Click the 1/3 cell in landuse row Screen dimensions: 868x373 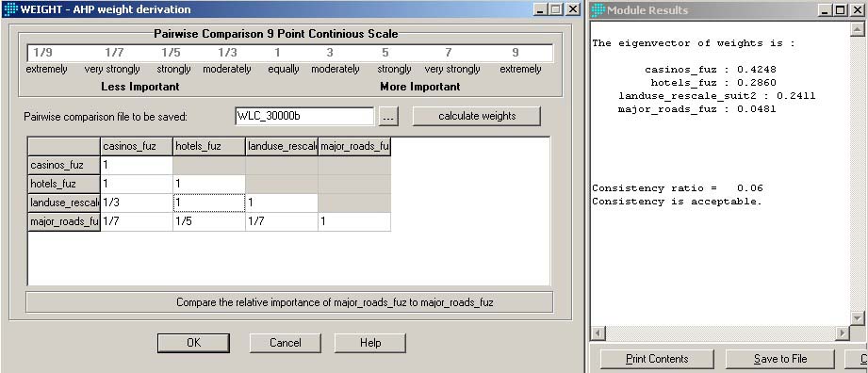[136, 203]
